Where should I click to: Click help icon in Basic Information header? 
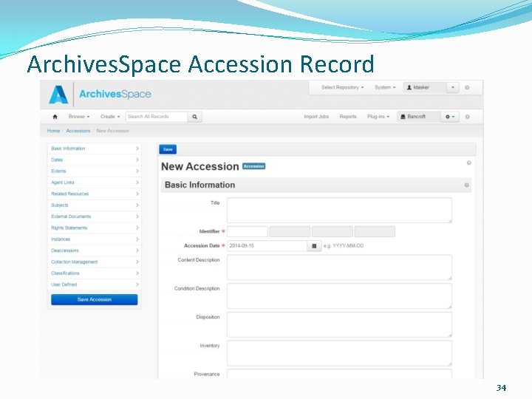click(x=466, y=185)
